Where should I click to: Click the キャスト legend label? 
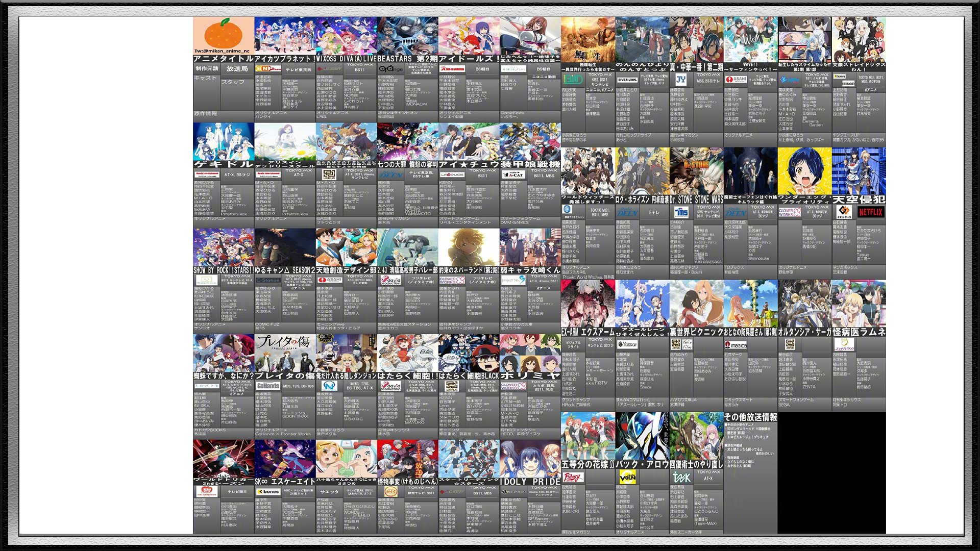205,78
